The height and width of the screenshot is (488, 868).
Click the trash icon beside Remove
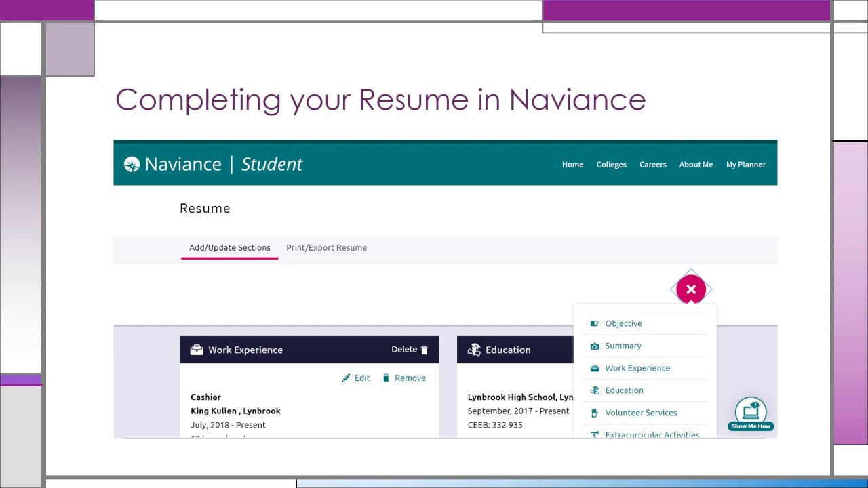tap(386, 378)
